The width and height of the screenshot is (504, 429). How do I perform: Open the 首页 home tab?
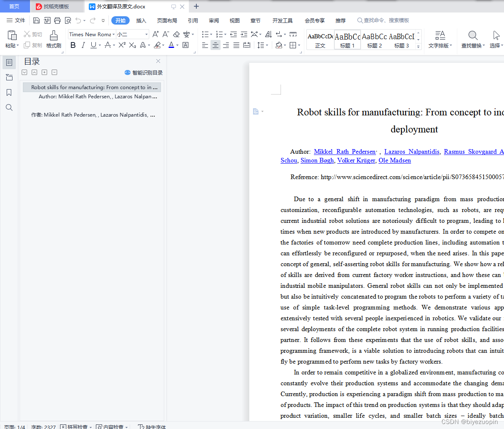15,6
